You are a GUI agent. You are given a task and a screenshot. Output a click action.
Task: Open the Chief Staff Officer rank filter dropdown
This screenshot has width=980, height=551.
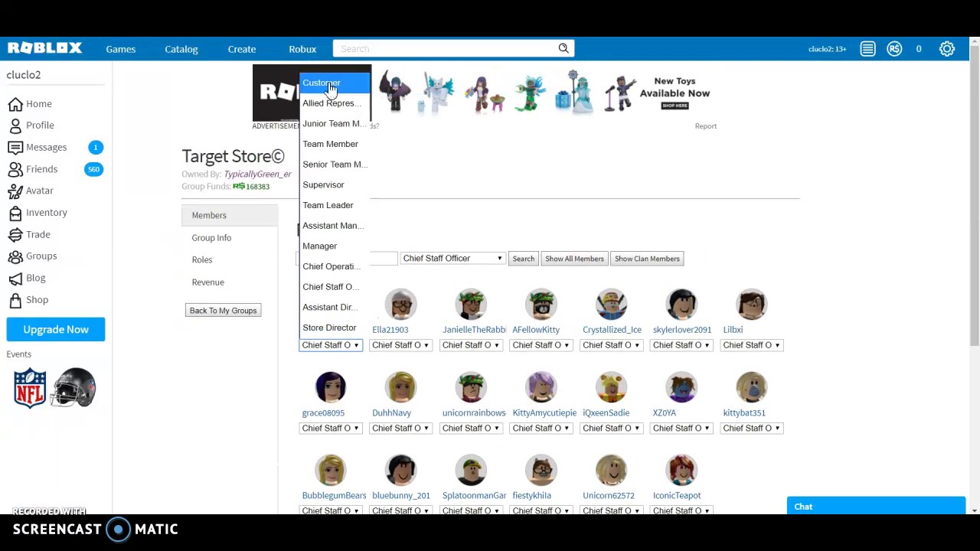coord(452,259)
